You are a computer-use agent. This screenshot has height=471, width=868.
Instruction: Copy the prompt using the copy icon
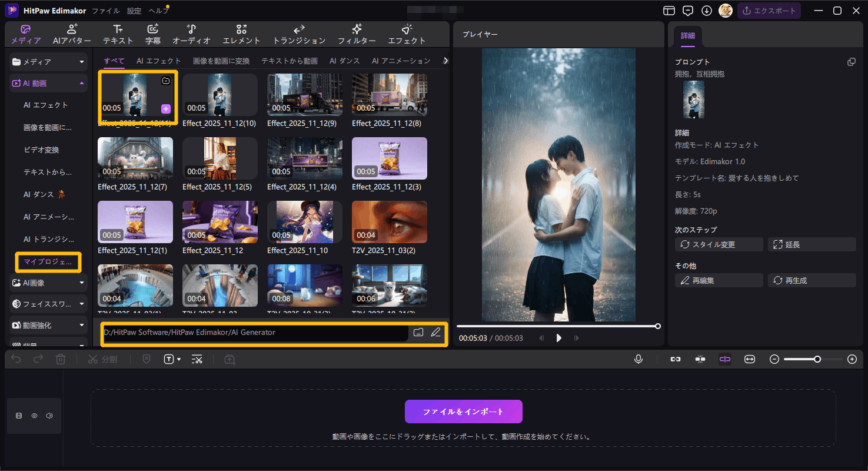851,62
